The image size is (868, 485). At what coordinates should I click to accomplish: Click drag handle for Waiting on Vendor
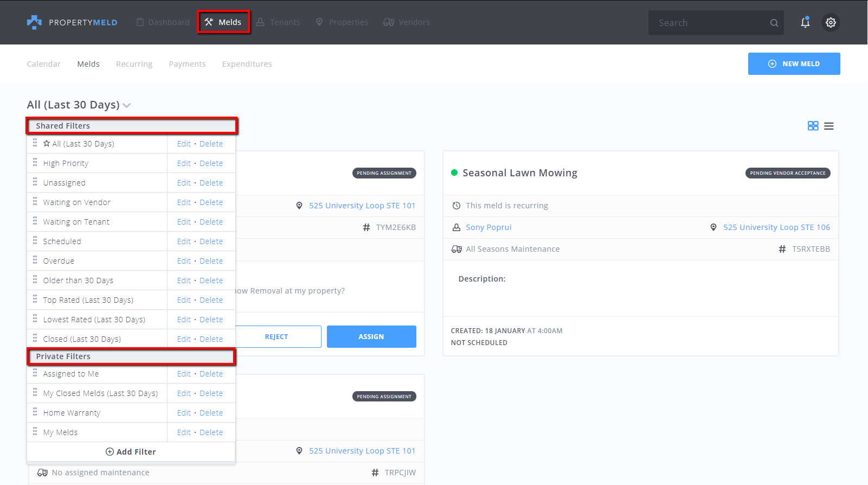(x=35, y=201)
